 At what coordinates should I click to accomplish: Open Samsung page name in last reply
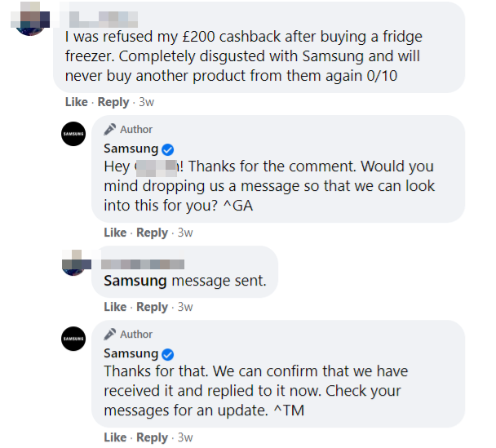coord(131,354)
